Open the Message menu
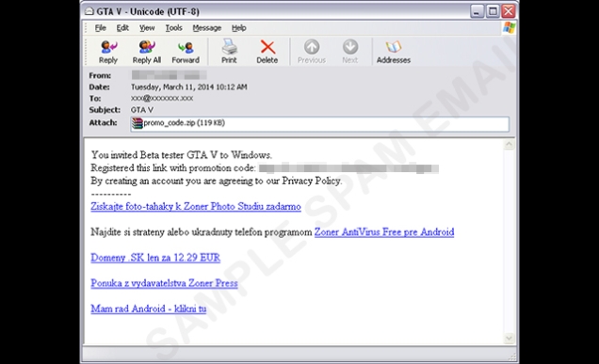599x364 pixels. [x=207, y=28]
